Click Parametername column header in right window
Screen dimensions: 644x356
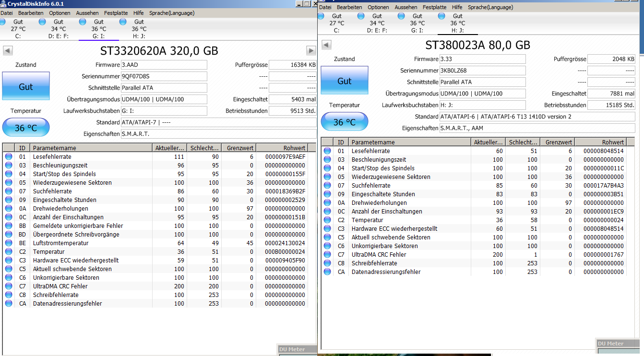(410, 142)
